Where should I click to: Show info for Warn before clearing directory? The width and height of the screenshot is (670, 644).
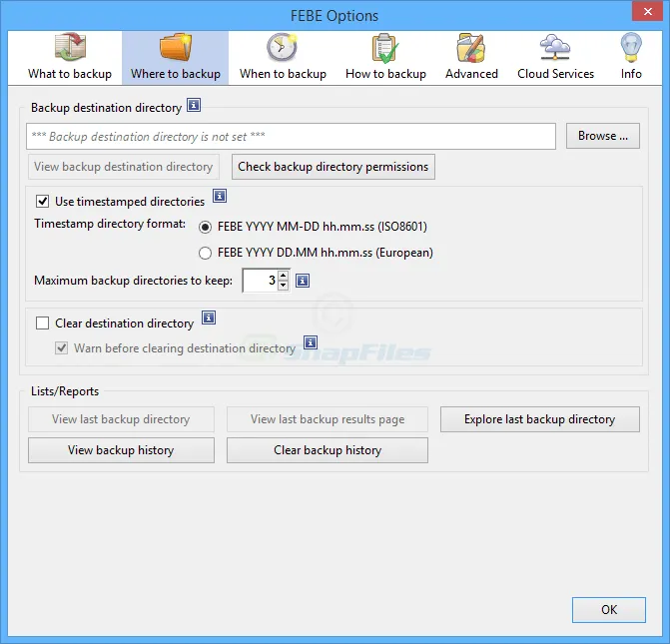point(311,342)
